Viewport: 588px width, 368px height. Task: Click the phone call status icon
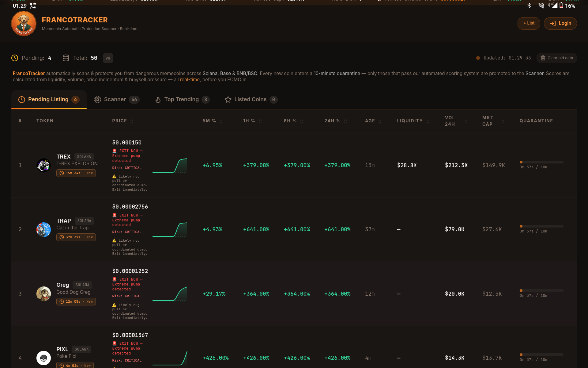pyautogui.click(x=33, y=6)
